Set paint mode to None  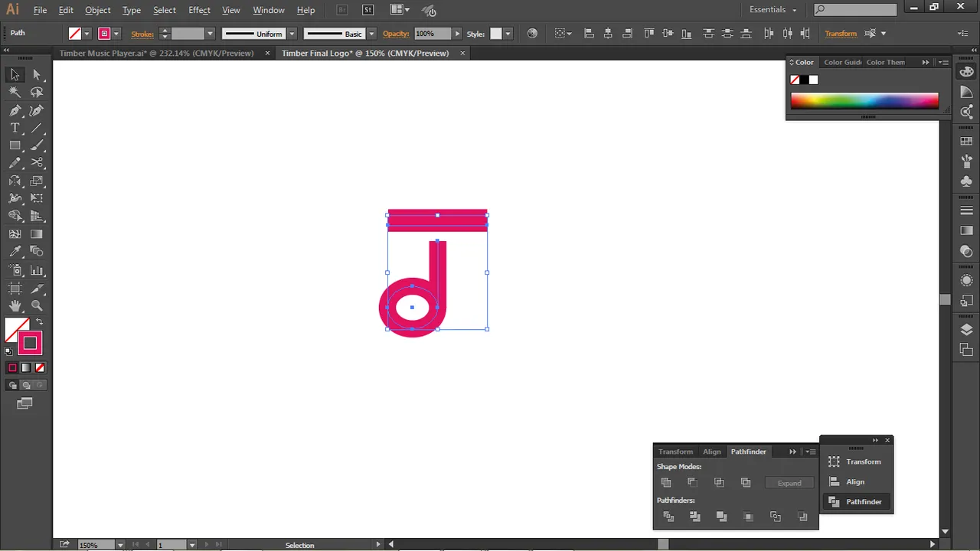[40, 368]
